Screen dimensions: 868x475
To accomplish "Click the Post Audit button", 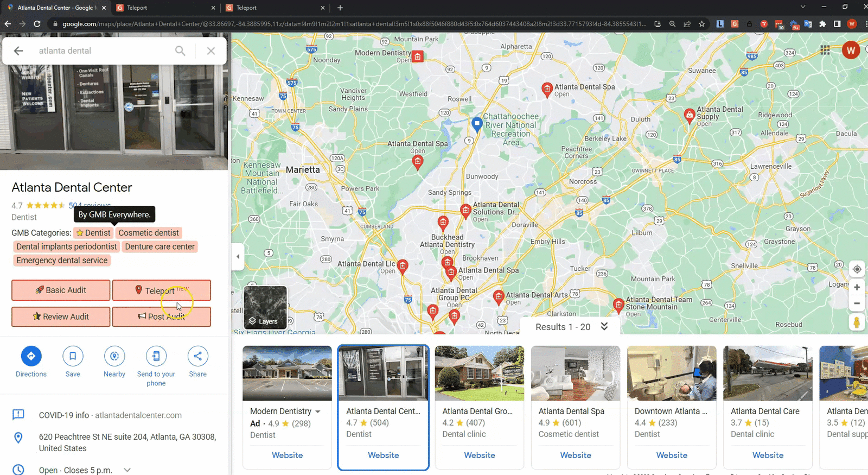I will pyautogui.click(x=162, y=316).
